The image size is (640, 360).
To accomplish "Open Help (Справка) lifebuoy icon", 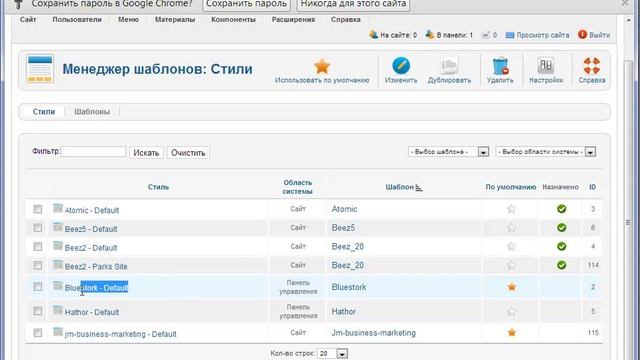I will 591,66.
